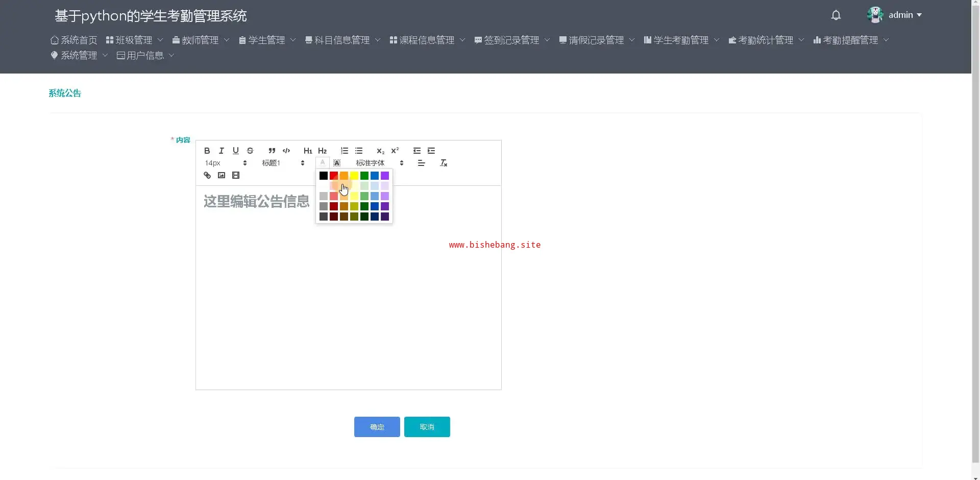Open the 标准字体 font family dropdown
The image size is (980, 480).
pyautogui.click(x=379, y=163)
